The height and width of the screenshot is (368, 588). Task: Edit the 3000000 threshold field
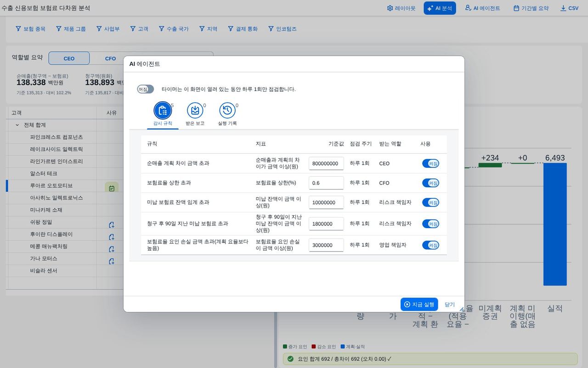326,245
